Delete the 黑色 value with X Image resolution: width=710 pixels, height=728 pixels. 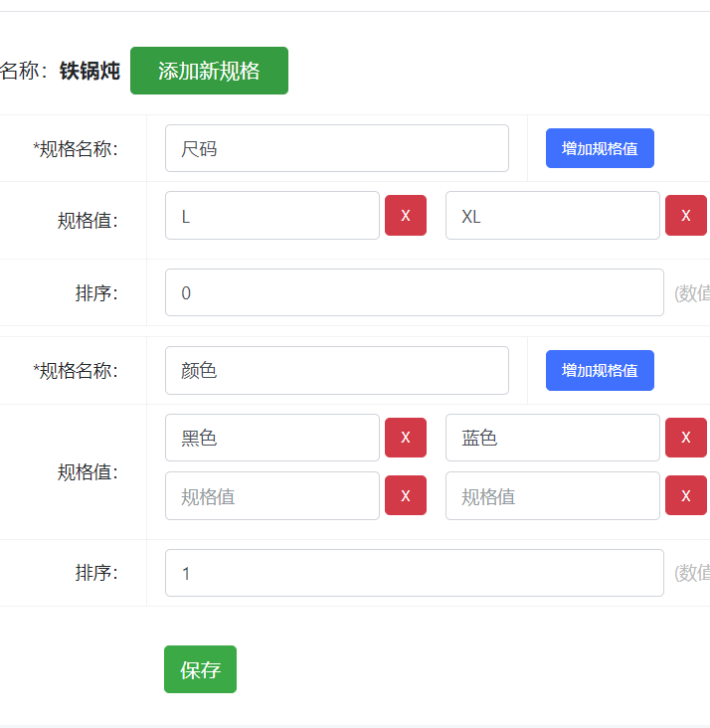click(406, 438)
